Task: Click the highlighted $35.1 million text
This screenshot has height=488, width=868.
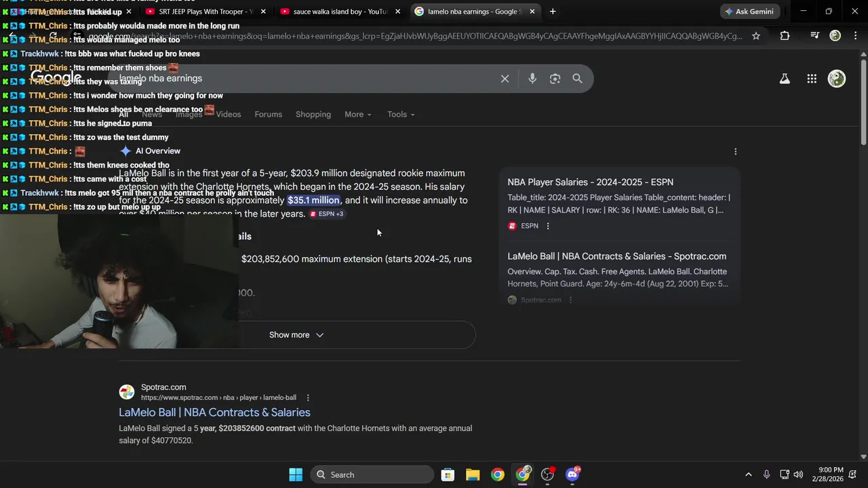Action: (313, 201)
